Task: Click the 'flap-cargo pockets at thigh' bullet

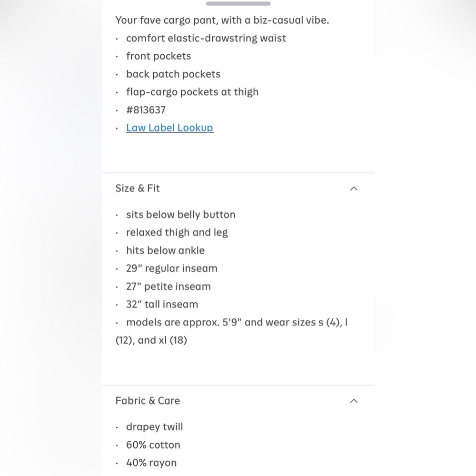Action: click(192, 92)
